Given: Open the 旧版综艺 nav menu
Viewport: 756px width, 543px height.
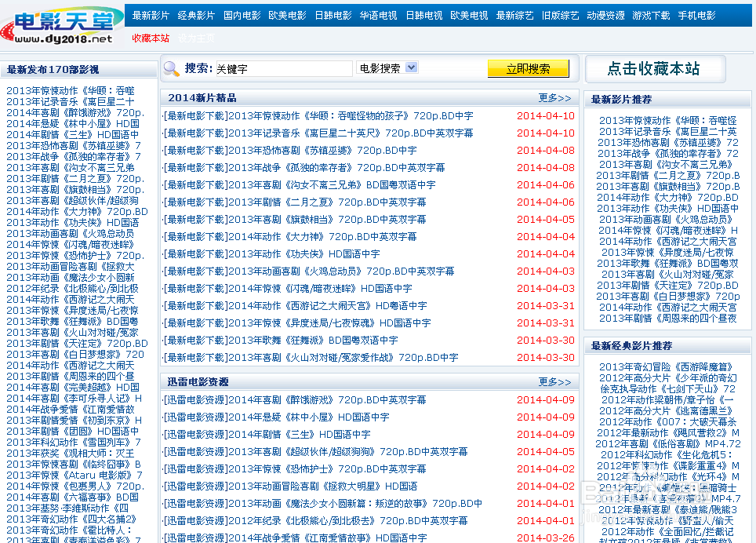Looking at the screenshot, I should [560, 16].
